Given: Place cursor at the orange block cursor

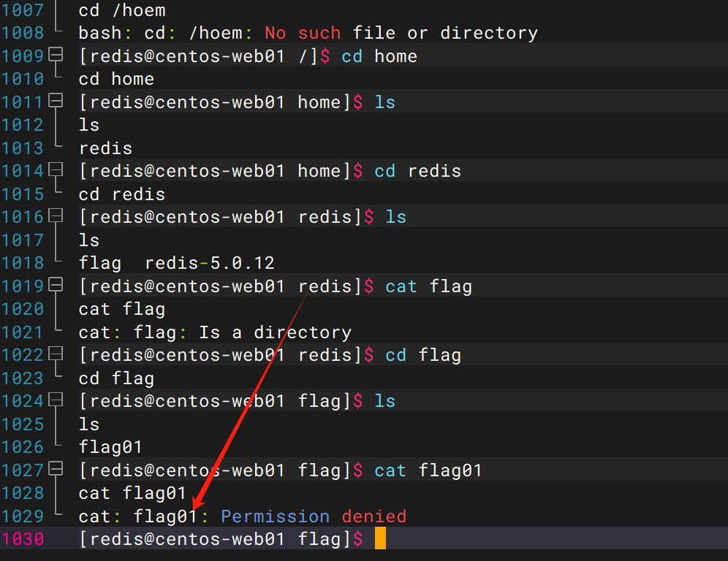Looking at the screenshot, I should 379,539.
